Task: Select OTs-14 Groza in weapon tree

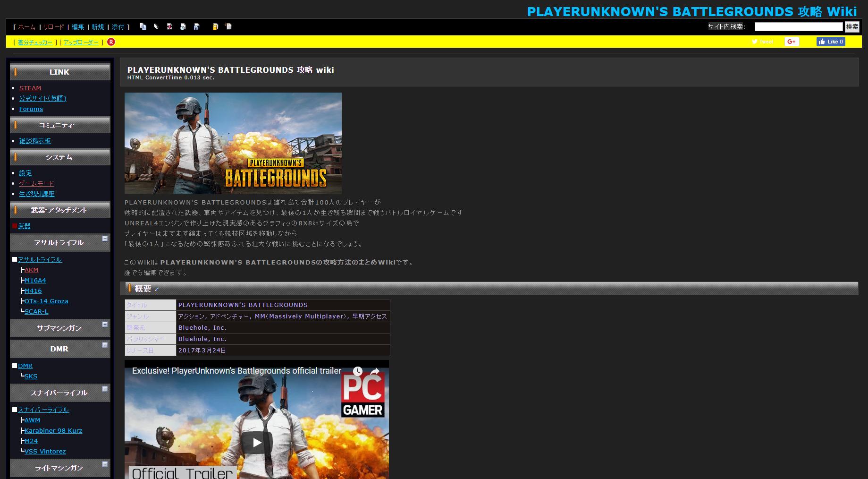Action: [x=46, y=301]
